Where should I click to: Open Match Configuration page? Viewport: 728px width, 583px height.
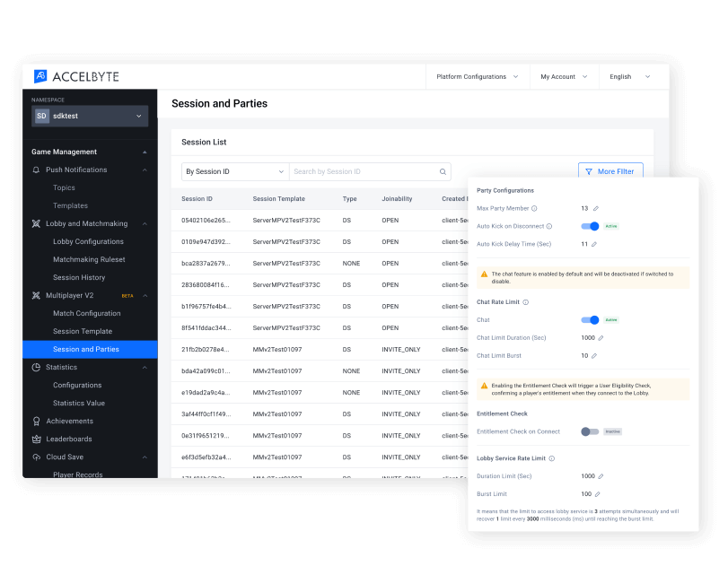[x=87, y=314]
